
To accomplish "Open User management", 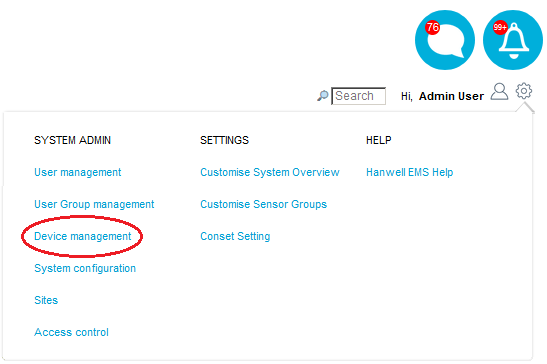I will (77, 172).
